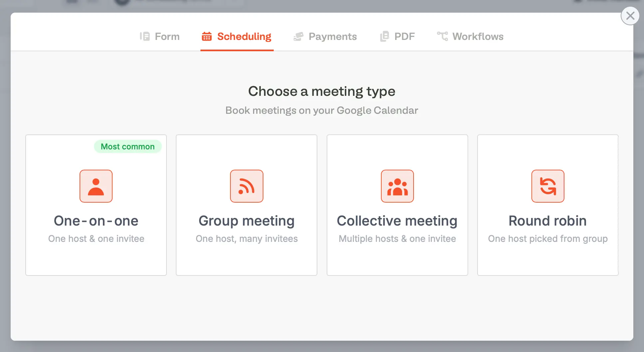The width and height of the screenshot is (644, 352).
Task: Open the PDF tab
Action: [x=404, y=37]
